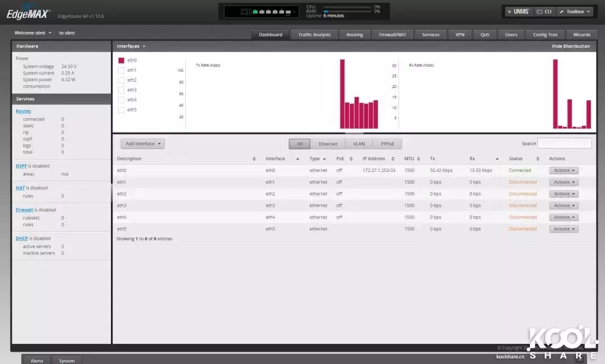Enable the eth1 graph checkbox

(121, 70)
